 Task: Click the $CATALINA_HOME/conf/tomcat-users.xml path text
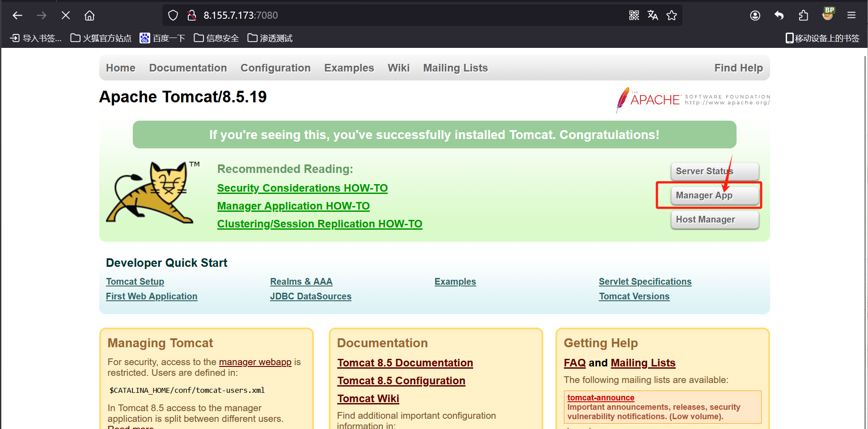(187, 390)
